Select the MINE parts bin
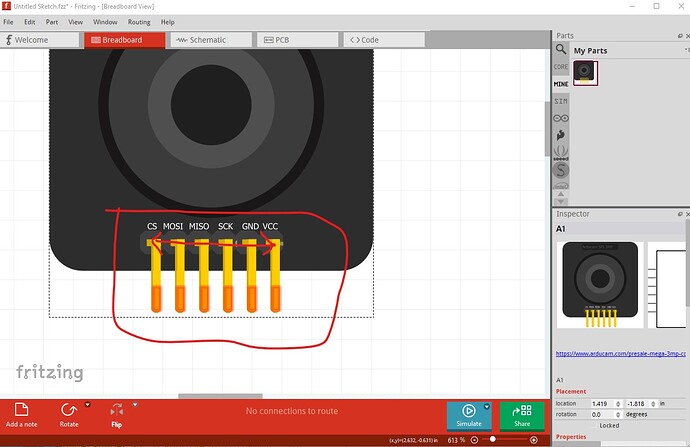The height and width of the screenshot is (447, 690). [561, 84]
